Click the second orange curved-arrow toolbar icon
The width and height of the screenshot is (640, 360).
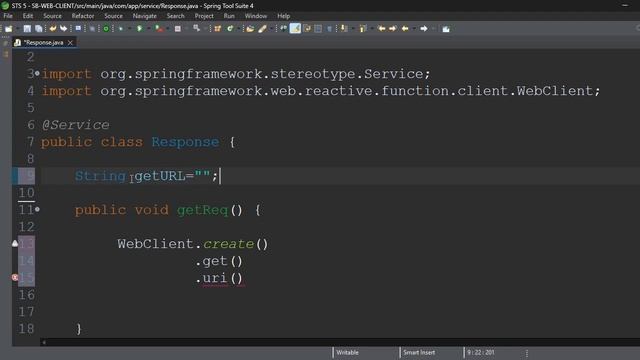pyautogui.click(x=63, y=29)
